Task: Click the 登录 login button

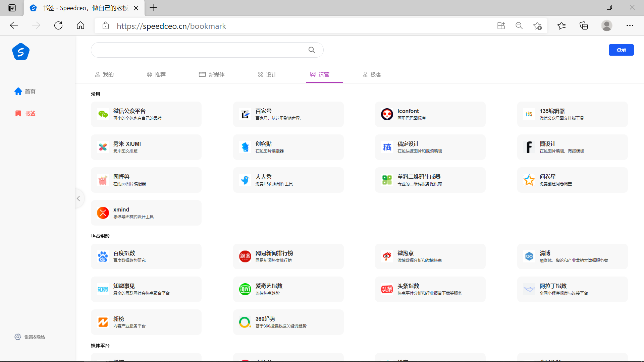Action: (621, 50)
